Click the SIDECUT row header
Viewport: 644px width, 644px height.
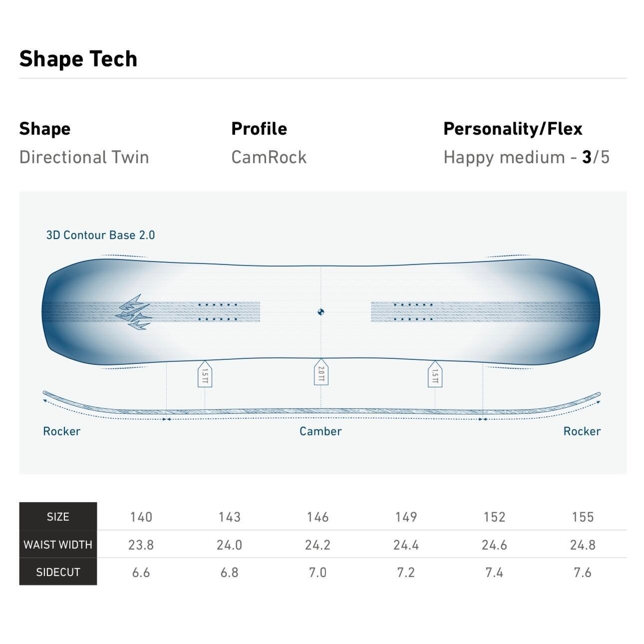(58, 572)
